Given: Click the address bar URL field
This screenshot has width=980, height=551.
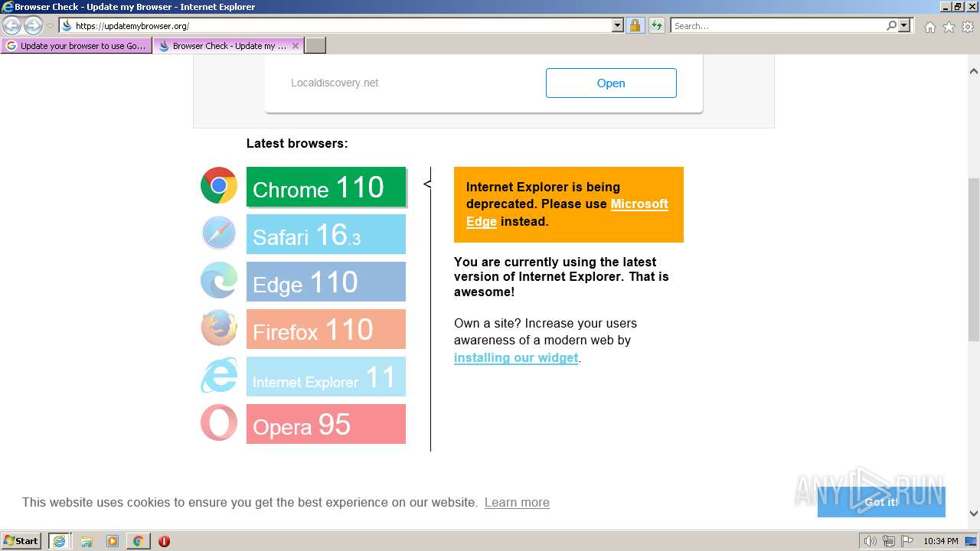Looking at the screenshot, I should (x=341, y=25).
